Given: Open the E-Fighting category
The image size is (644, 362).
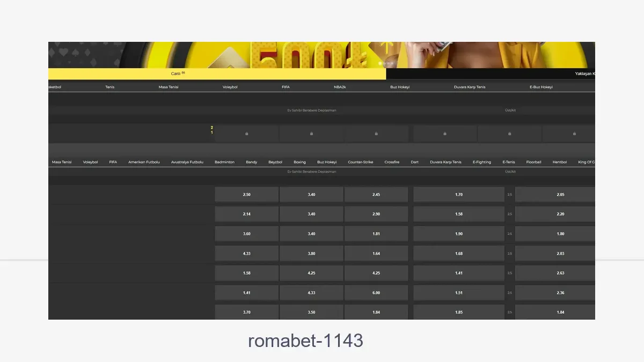Looking at the screenshot, I should tap(481, 162).
